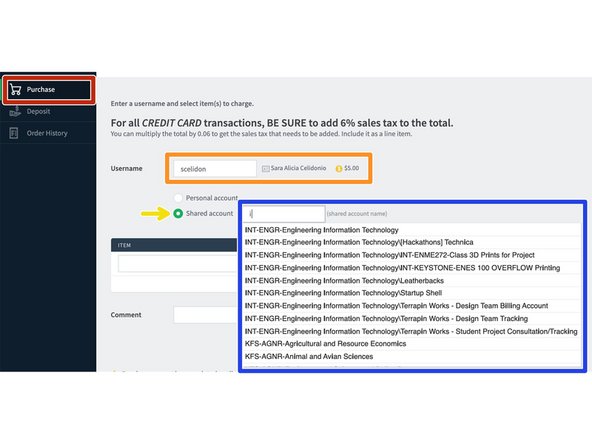Select the Shared account radio button
The width and height of the screenshot is (592, 444).
178,213
